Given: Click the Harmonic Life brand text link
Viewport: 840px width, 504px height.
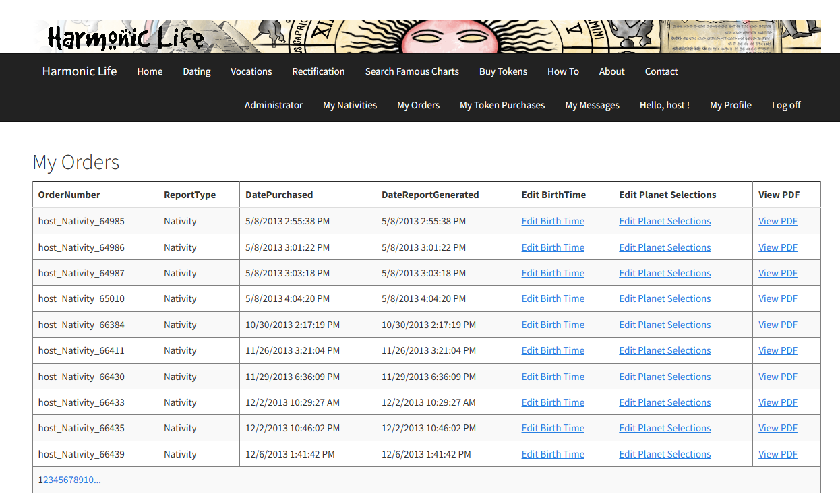Looking at the screenshot, I should pos(80,71).
